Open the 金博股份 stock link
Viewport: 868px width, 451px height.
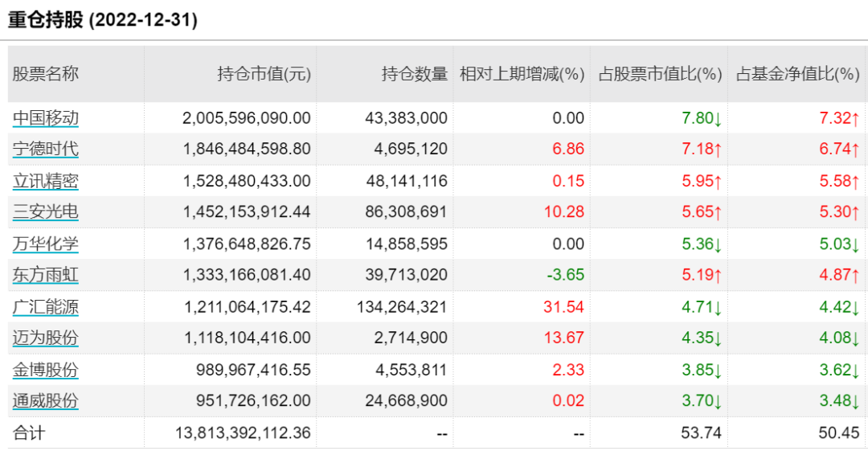(x=45, y=370)
